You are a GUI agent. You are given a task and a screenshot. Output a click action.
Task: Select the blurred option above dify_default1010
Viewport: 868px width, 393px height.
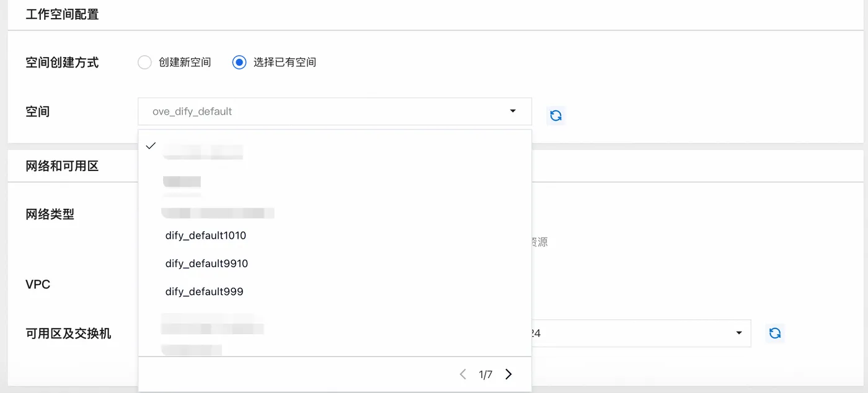217,213
